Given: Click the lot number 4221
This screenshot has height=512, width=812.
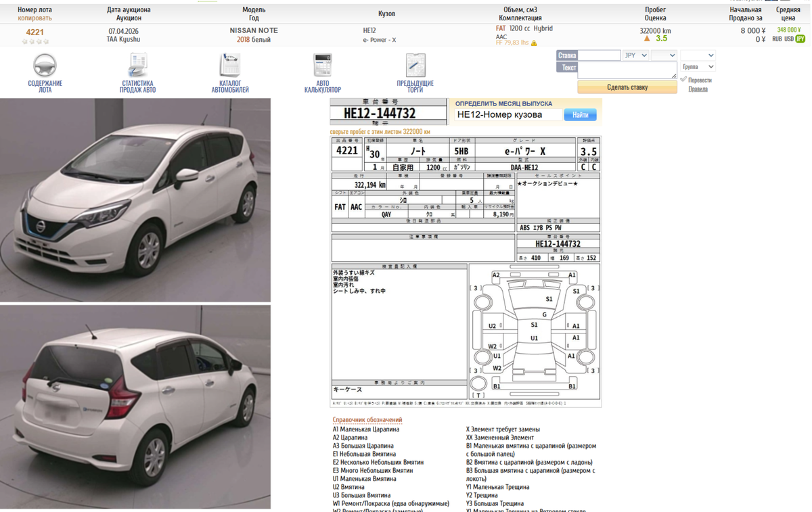Looking at the screenshot, I should [x=35, y=32].
